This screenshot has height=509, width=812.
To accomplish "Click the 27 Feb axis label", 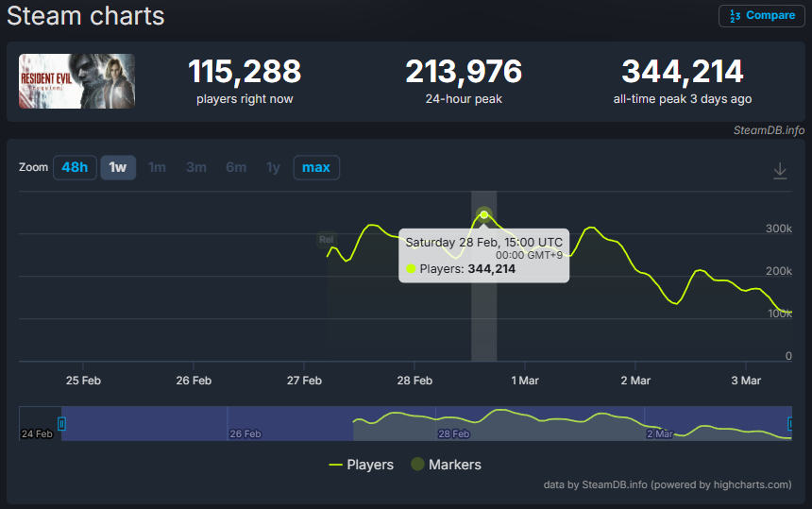I will (304, 381).
